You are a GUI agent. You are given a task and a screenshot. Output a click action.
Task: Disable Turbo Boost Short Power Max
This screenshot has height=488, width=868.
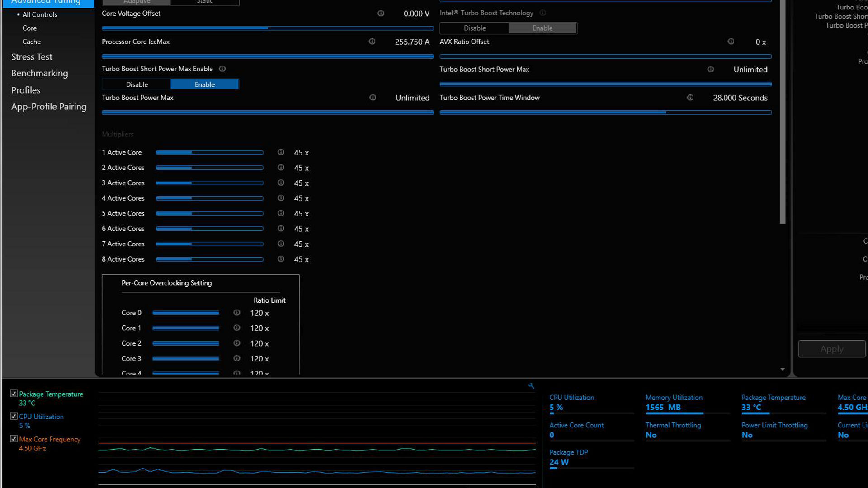137,84
